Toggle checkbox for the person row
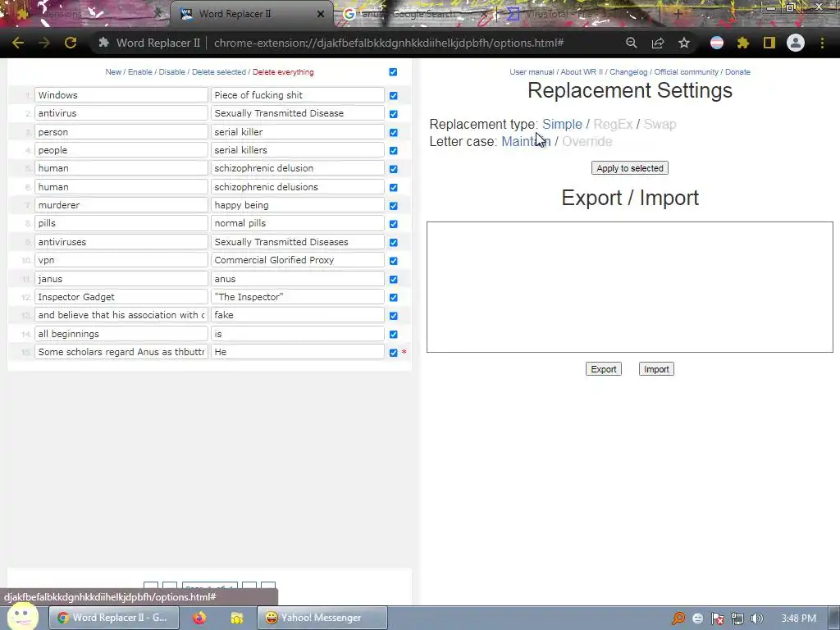 [x=393, y=132]
